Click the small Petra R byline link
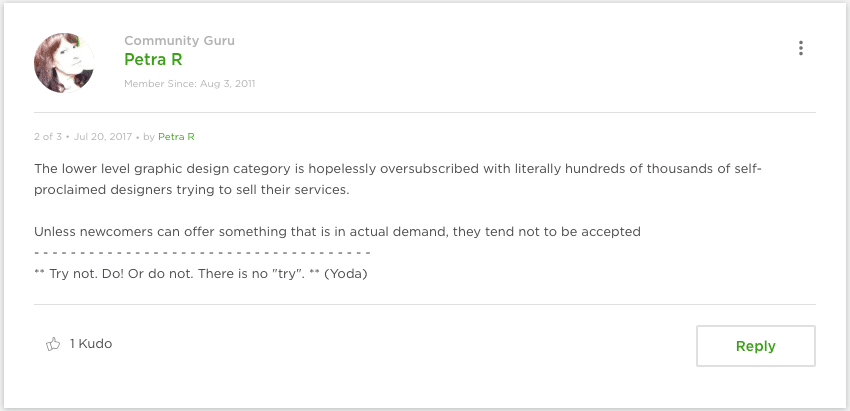The image size is (850, 411). tap(176, 136)
